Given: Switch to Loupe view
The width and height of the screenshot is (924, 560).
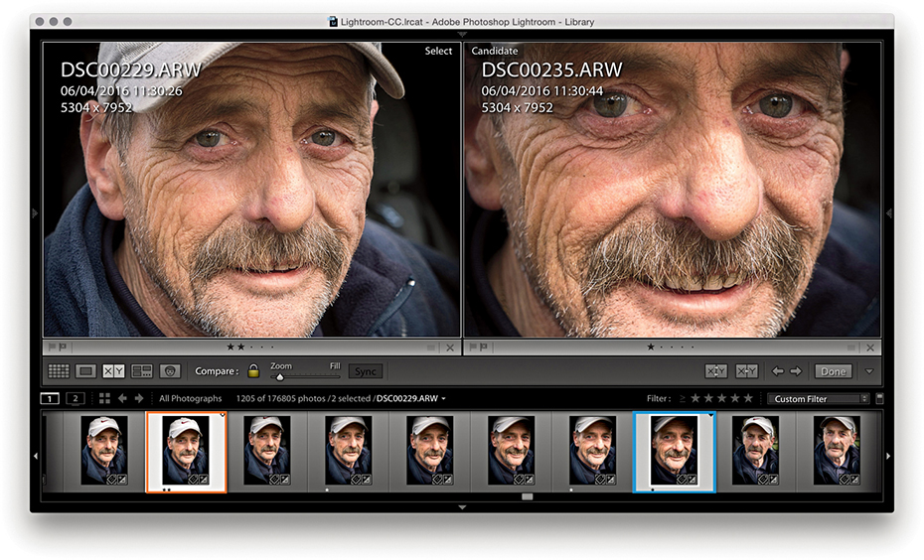Looking at the screenshot, I should 86,371.
